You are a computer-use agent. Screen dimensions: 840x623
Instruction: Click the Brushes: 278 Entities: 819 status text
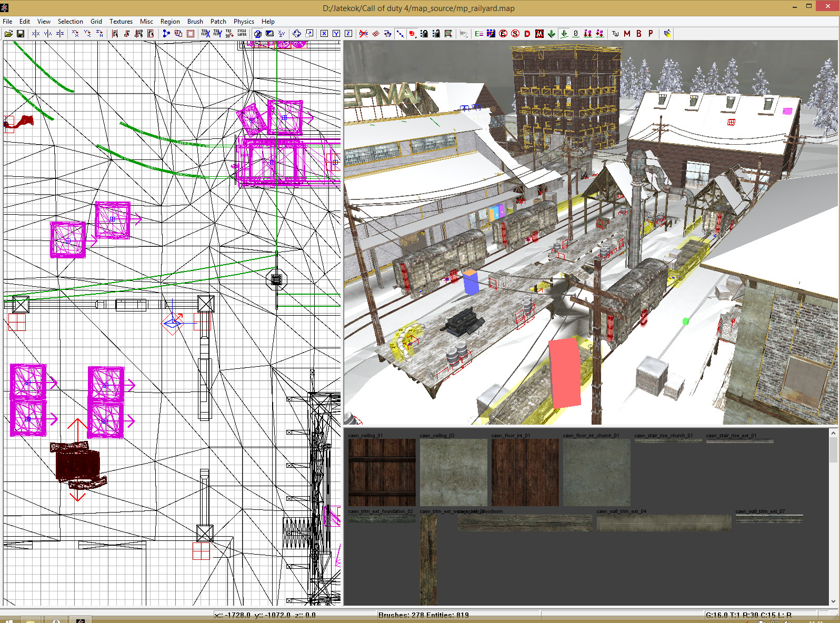[x=424, y=615]
